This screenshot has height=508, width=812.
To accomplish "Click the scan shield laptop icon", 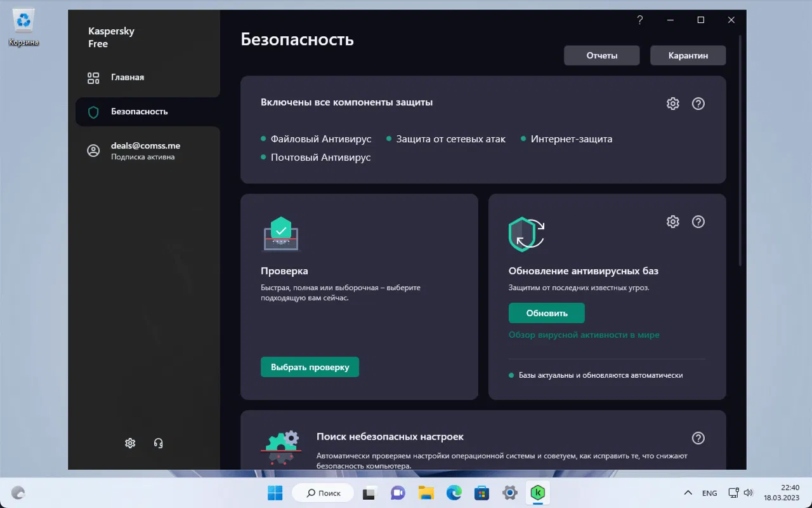I will pyautogui.click(x=280, y=234).
